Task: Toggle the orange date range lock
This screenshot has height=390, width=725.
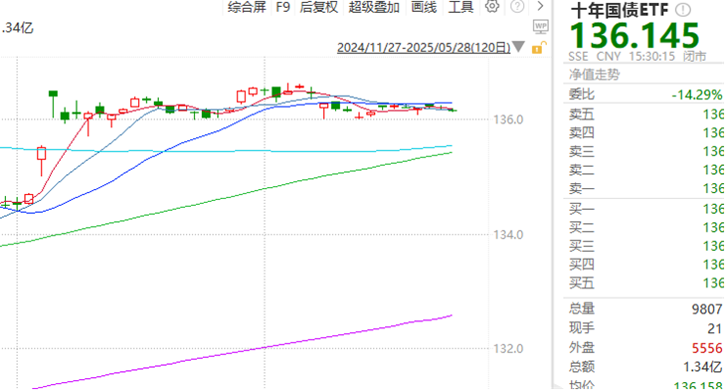Action: pyautogui.click(x=539, y=47)
